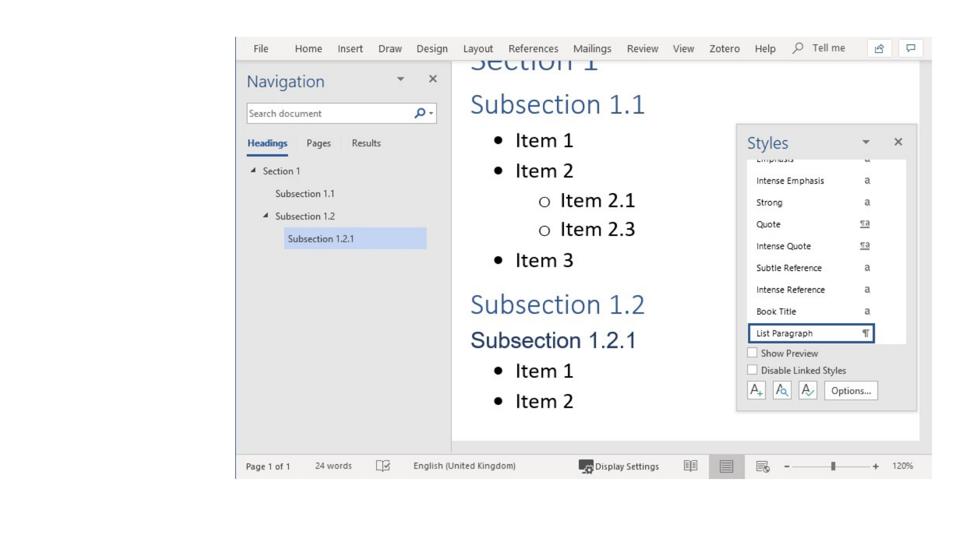Open the References ribbon tab
This screenshot has height=551, width=980.
[533, 48]
